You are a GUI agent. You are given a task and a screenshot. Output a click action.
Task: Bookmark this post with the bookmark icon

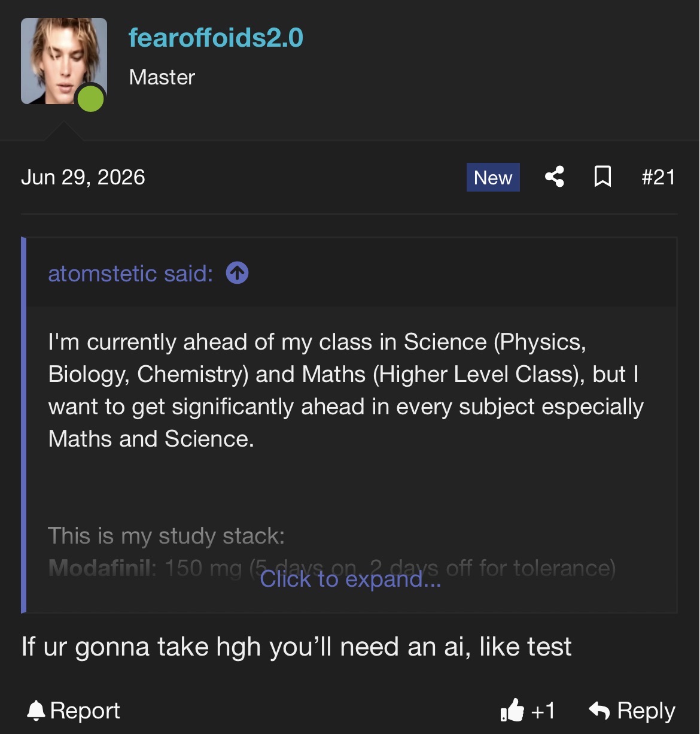point(602,177)
